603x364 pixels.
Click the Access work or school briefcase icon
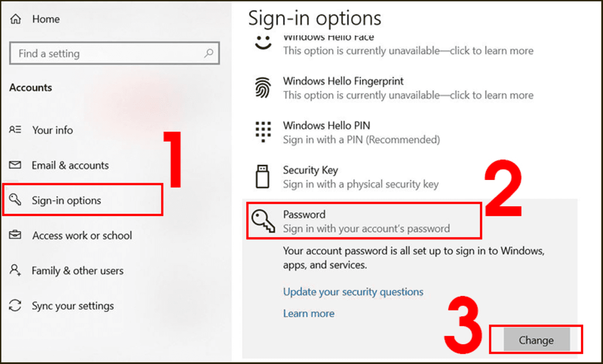pyautogui.click(x=15, y=235)
